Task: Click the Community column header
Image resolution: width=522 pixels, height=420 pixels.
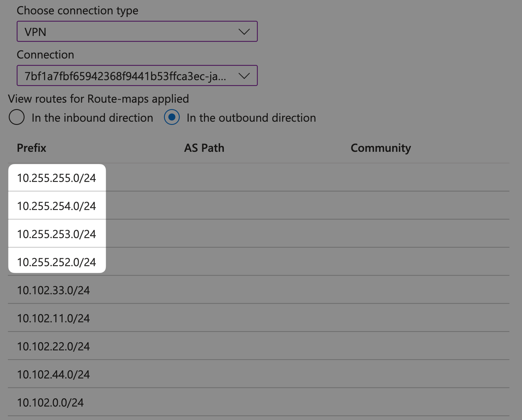Action: [x=381, y=148]
